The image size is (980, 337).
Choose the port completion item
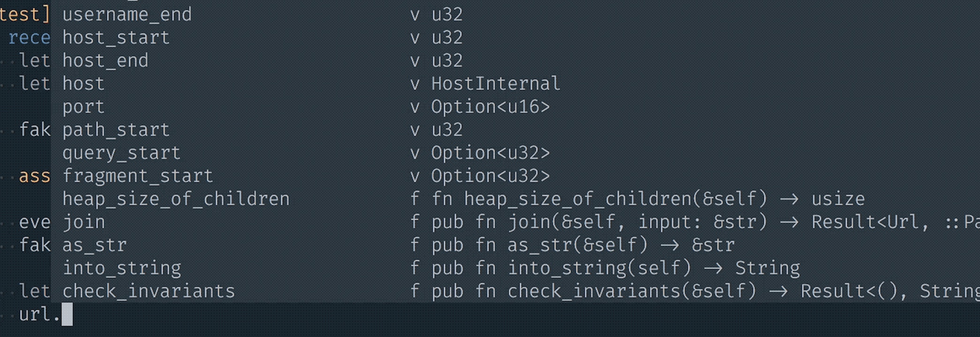pyautogui.click(x=83, y=107)
